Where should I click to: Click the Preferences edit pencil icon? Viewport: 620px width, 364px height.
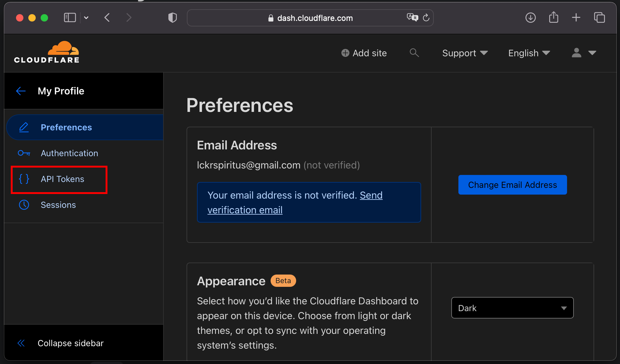(24, 127)
